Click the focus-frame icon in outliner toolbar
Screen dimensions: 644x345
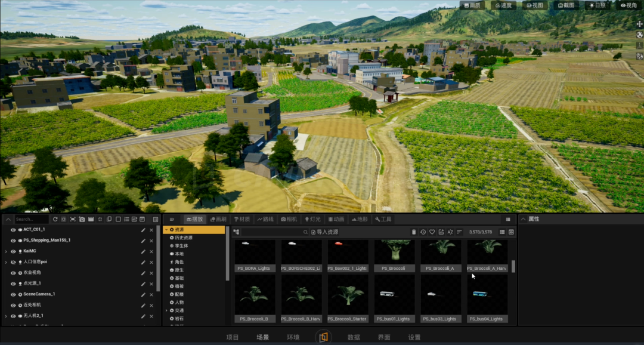pos(73,219)
